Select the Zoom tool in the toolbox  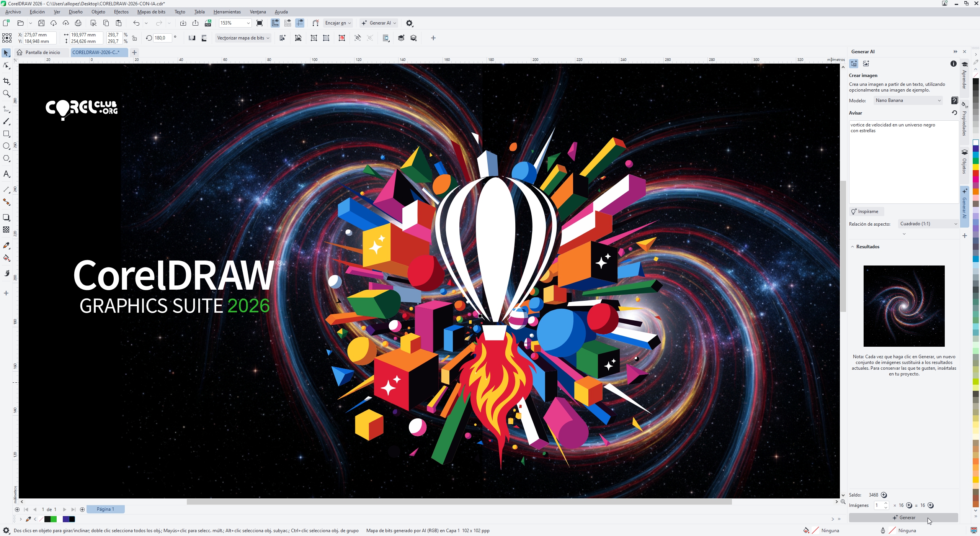click(6, 93)
